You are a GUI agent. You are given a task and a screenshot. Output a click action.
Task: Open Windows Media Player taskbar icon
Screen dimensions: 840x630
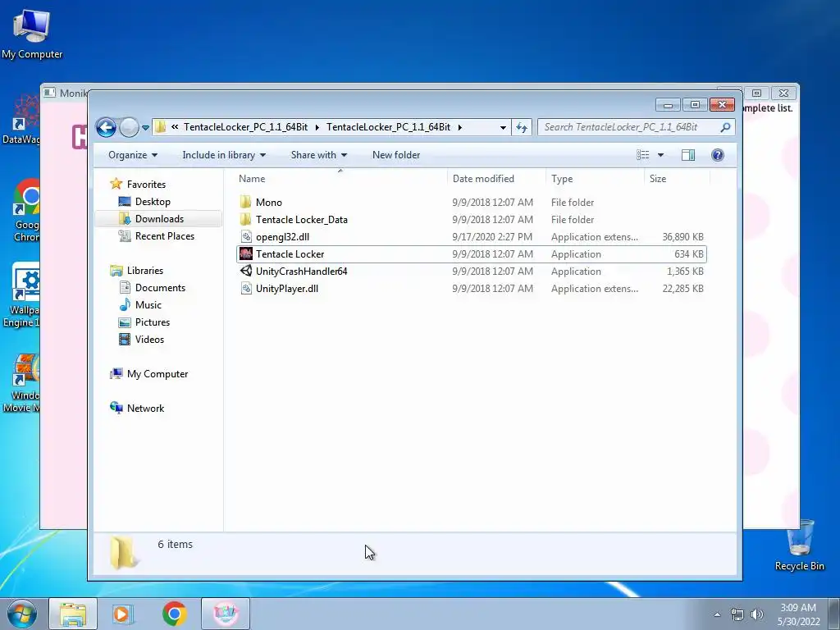point(123,614)
